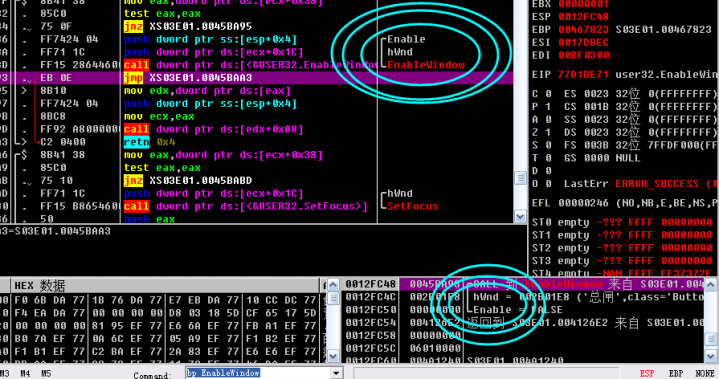Click the ST2 empty FPU register
Screen dimensions: 719x379
[622, 248]
